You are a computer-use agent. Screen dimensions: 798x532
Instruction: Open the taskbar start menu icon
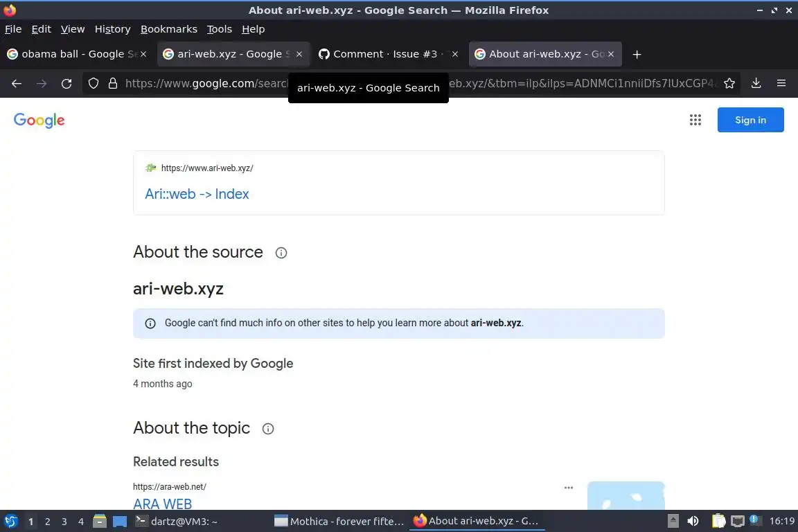tap(10, 522)
